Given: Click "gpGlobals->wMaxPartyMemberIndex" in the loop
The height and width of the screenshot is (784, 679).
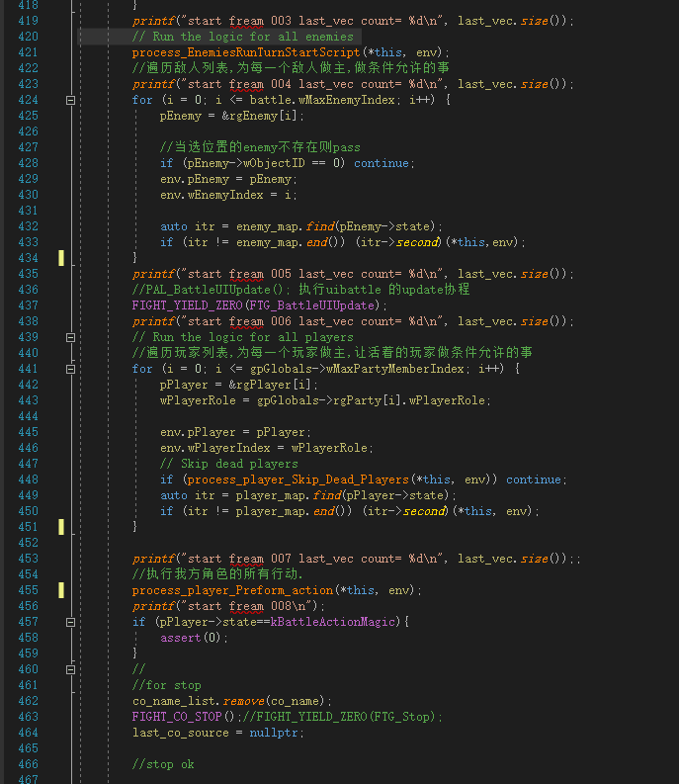Looking at the screenshot, I should [357, 369].
